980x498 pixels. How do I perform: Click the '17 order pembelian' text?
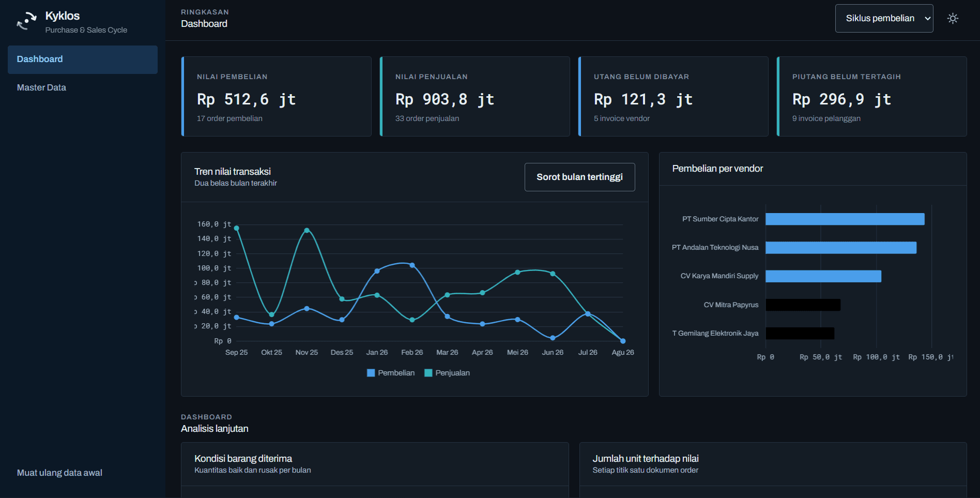click(x=229, y=118)
